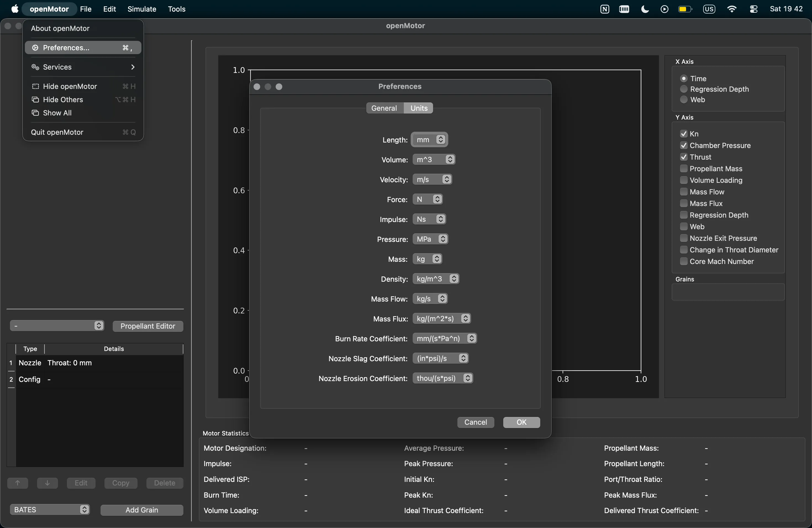The image size is (812, 528).
Task: Open the Pressure unit dropdown
Action: click(431, 239)
